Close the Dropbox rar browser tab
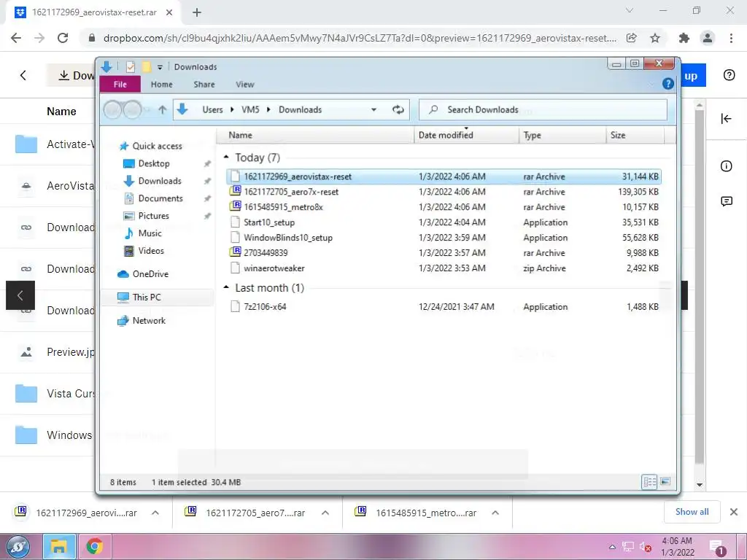The width and height of the screenshot is (747, 560). coord(169,12)
